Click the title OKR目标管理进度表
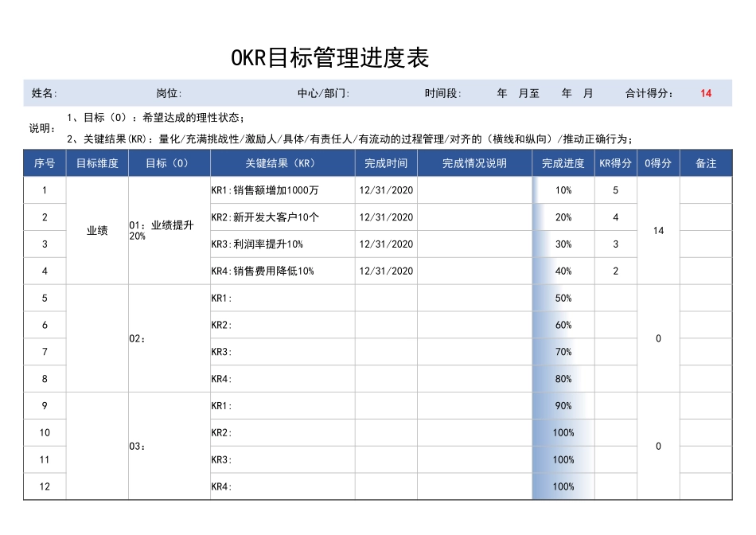The width and height of the screenshot is (756, 535). coord(329,56)
